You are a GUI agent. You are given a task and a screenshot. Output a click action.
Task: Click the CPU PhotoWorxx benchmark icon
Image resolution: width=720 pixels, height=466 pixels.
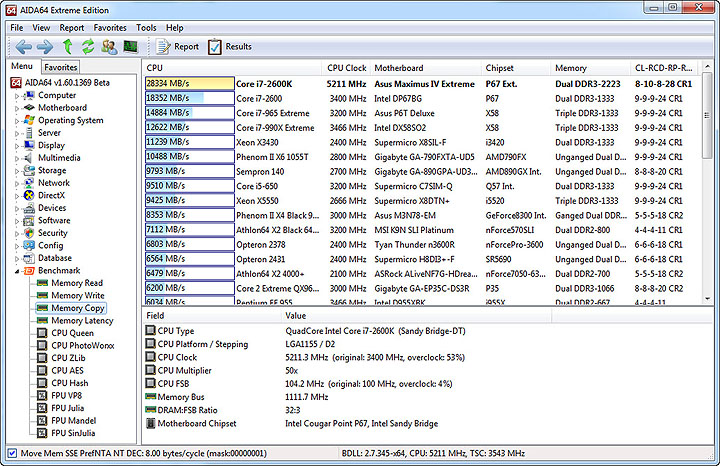[42, 345]
